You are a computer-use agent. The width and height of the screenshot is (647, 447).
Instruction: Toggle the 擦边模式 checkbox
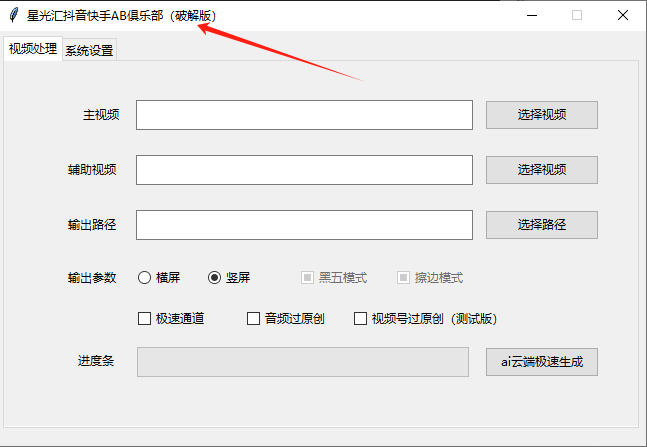click(403, 277)
